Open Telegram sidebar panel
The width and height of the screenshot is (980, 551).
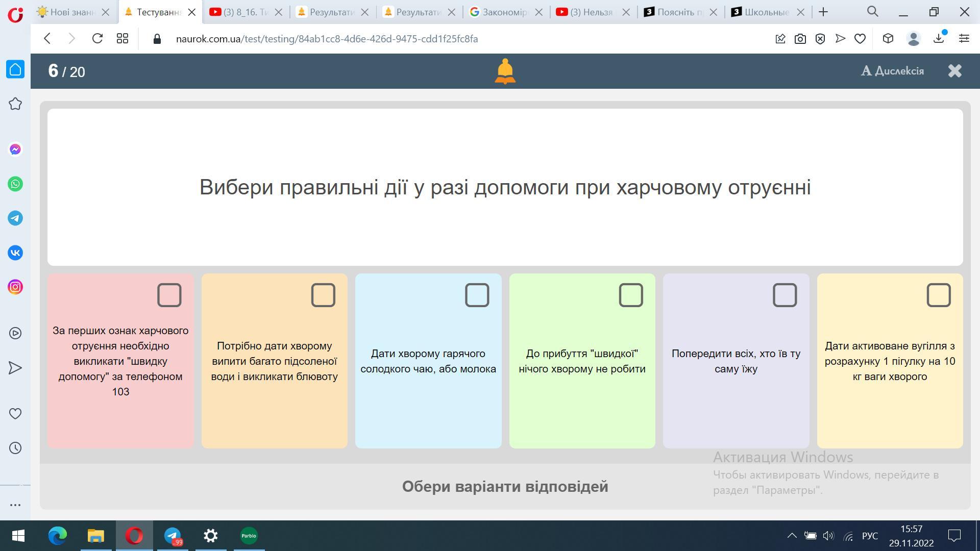tap(15, 218)
